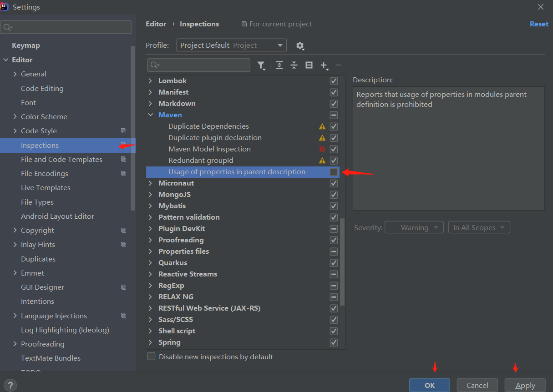Open Log Highlighting (Ideolog) settings
This screenshot has height=392, width=553.
click(65, 330)
